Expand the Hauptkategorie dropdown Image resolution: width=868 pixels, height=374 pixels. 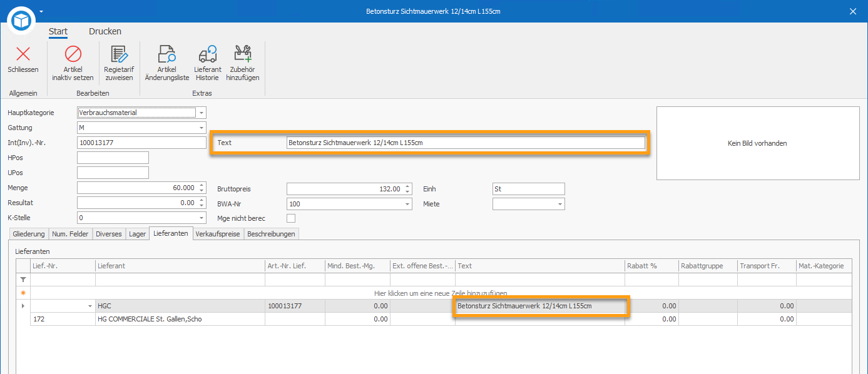click(201, 113)
